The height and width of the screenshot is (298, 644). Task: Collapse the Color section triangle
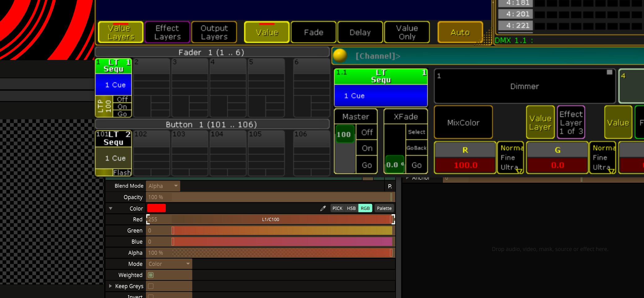[110, 208]
